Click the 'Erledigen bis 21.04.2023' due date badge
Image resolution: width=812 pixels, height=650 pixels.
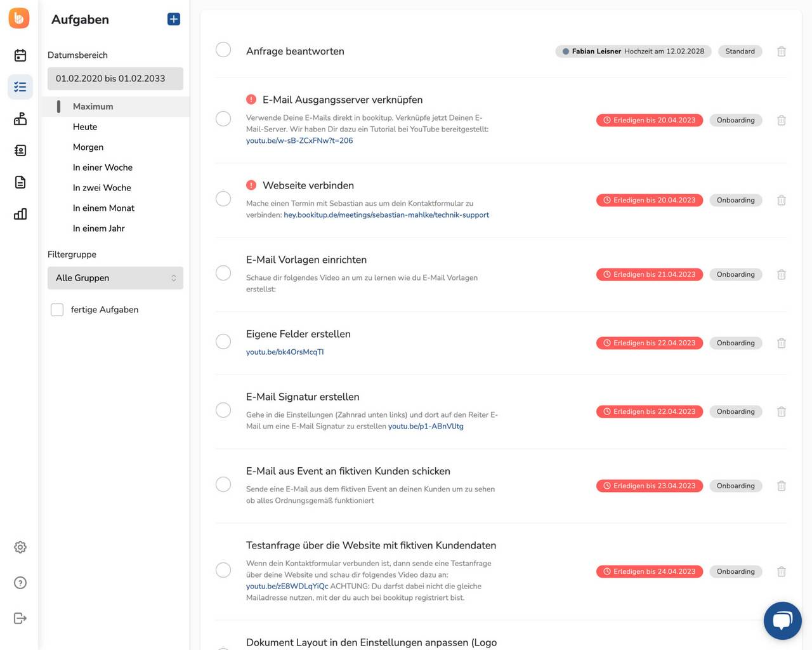click(x=649, y=275)
